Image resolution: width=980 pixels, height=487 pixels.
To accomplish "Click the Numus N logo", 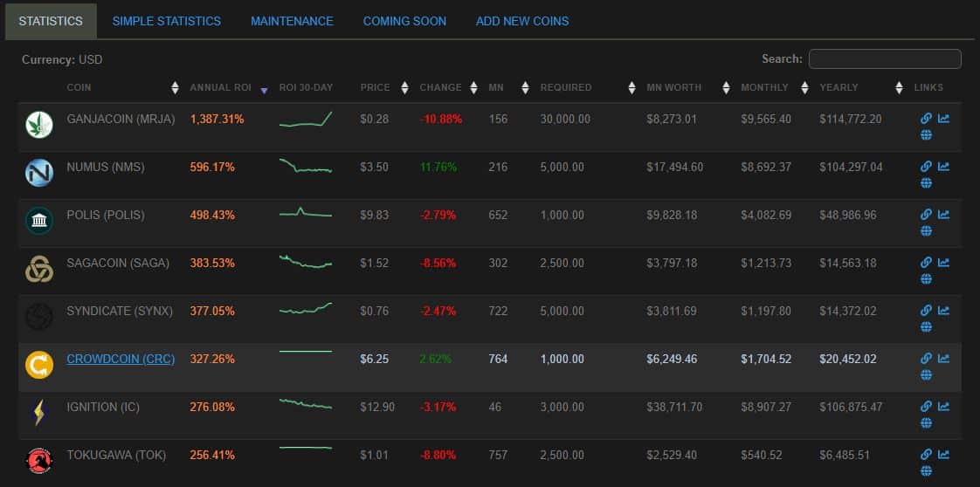I will coord(39,173).
